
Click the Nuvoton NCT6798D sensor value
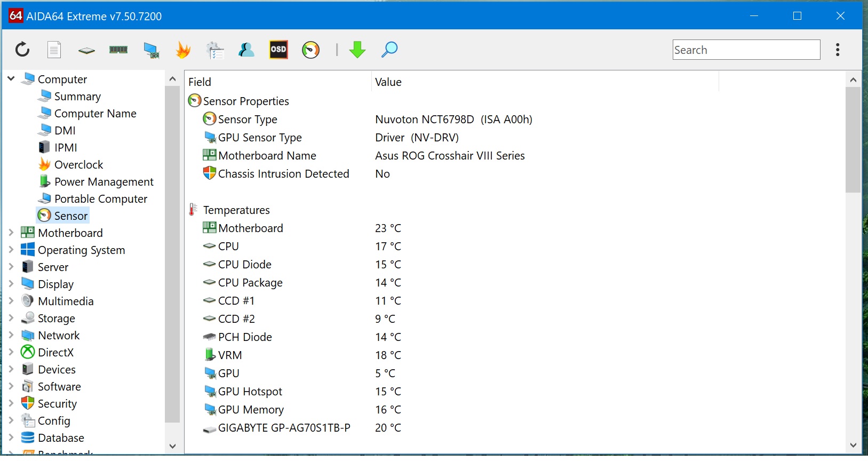(453, 119)
